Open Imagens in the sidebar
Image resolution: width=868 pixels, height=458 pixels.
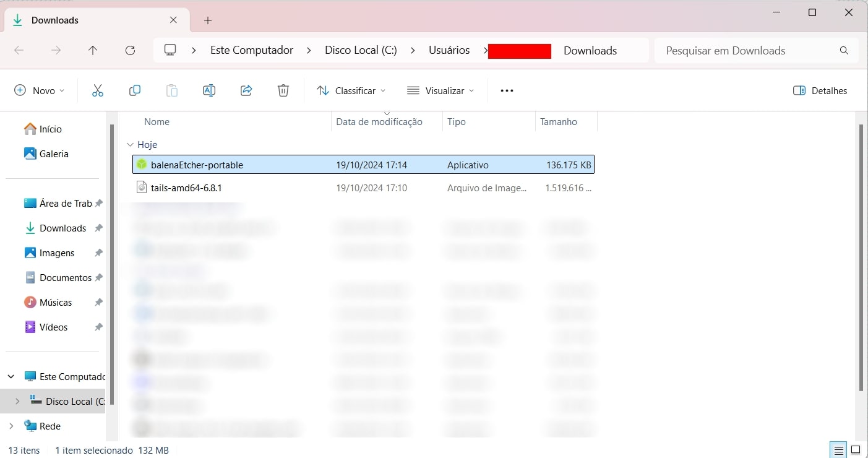pyautogui.click(x=49, y=253)
